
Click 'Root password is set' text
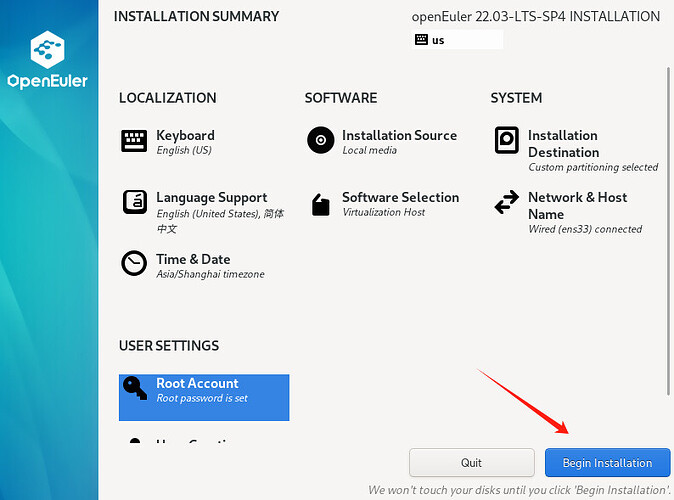click(x=202, y=398)
